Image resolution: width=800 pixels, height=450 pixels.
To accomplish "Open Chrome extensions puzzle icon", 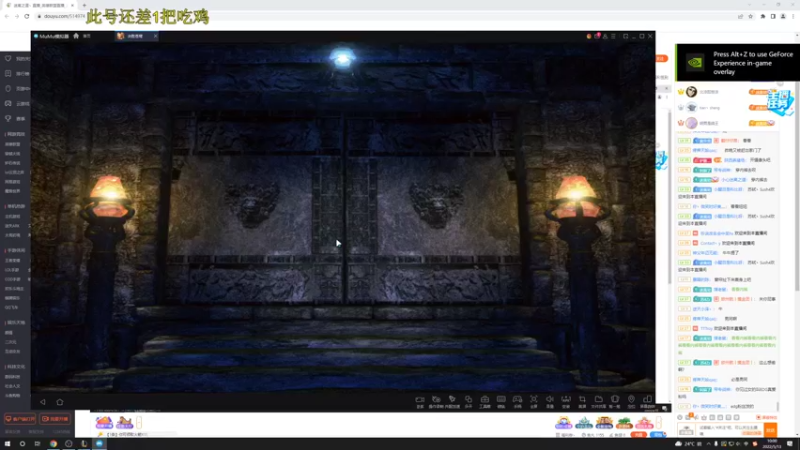I will point(763,16).
